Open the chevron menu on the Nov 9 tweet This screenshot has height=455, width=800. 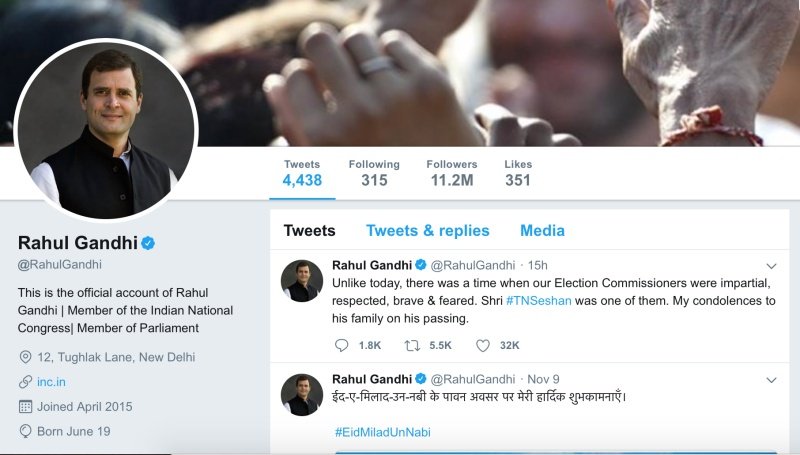coord(771,380)
